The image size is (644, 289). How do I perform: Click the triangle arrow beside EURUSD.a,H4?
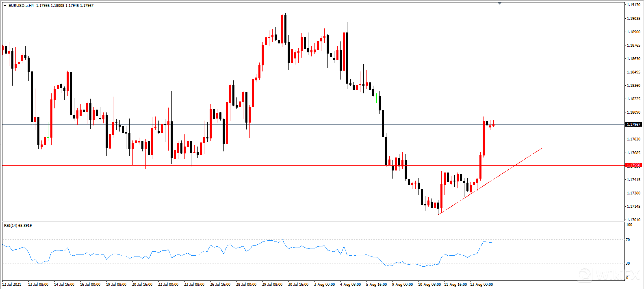click(5, 6)
